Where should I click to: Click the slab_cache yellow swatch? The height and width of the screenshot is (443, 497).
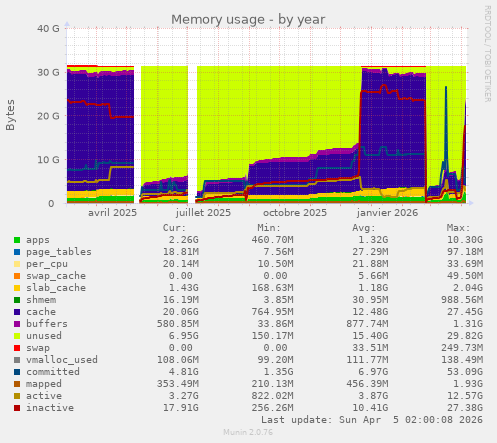pos(17,288)
